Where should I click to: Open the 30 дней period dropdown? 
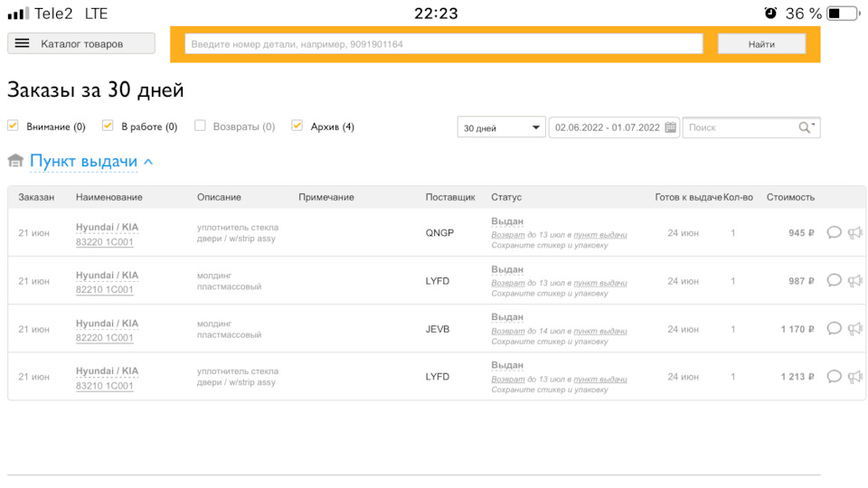tap(500, 127)
